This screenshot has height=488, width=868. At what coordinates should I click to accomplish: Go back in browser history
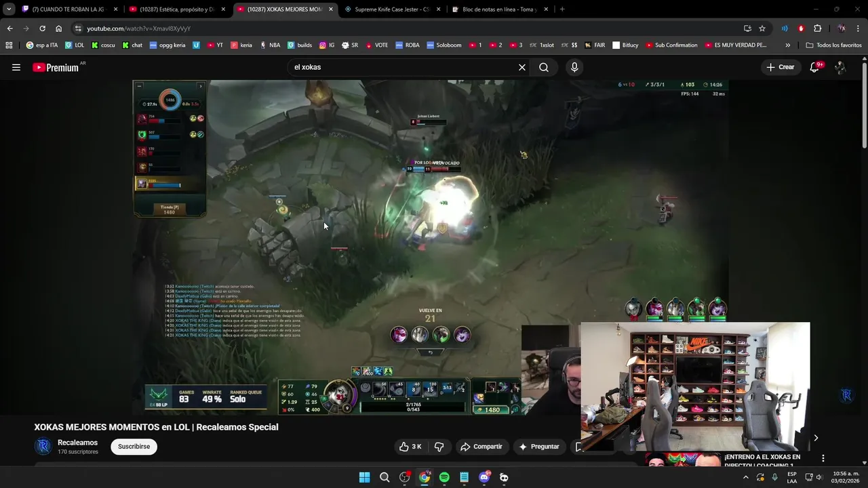point(9,28)
